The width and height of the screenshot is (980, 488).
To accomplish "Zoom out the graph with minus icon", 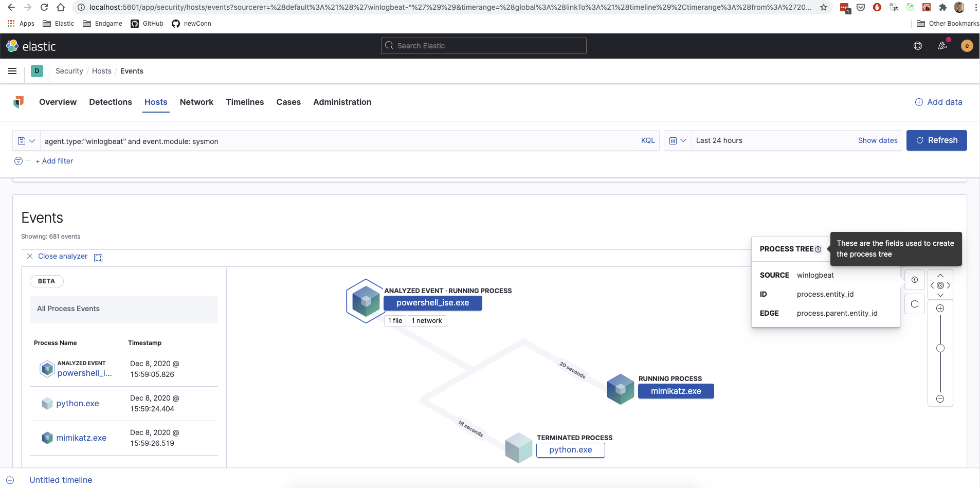I will point(940,399).
